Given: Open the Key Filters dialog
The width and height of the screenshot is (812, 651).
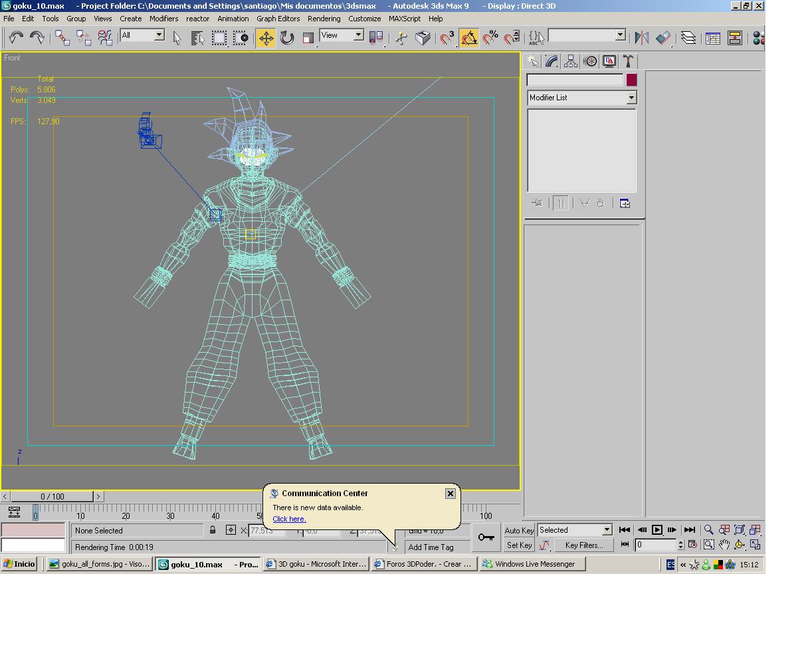Looking at the screenshot, I should tap(584, 545).
